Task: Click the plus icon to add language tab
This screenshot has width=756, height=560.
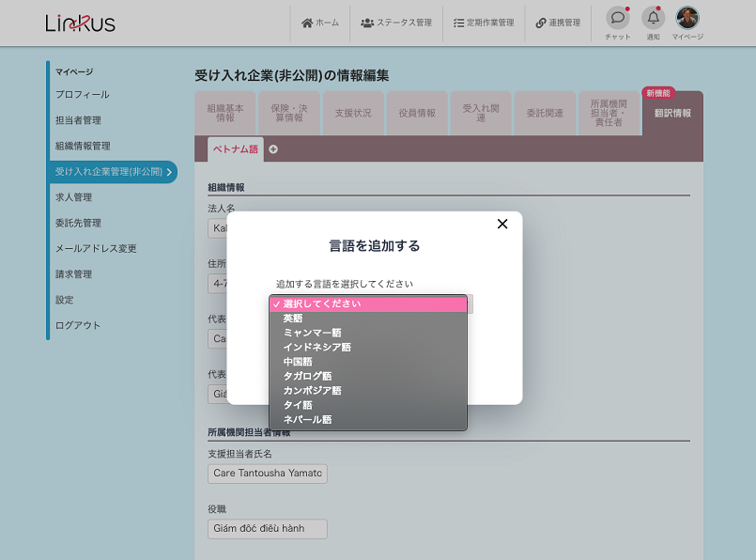Action: [x=273, y=149]
